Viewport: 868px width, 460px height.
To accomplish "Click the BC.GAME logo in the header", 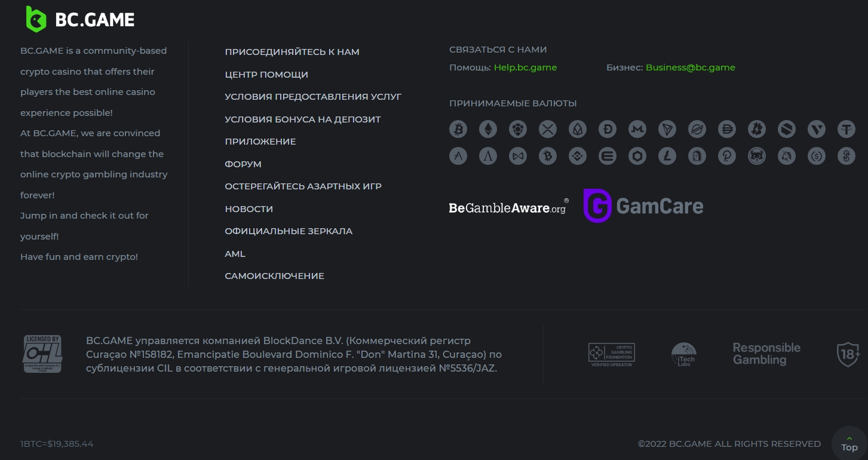I will pos(81,19).
